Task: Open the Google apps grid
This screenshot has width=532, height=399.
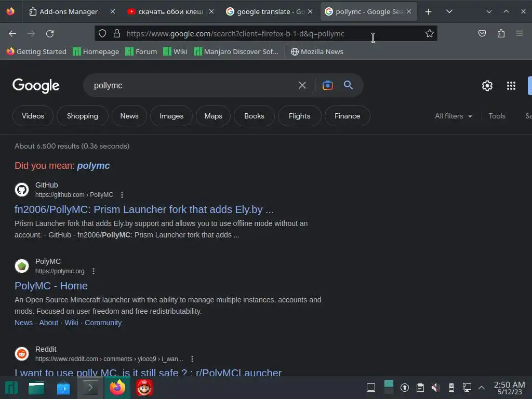Action: click(511, 86)
